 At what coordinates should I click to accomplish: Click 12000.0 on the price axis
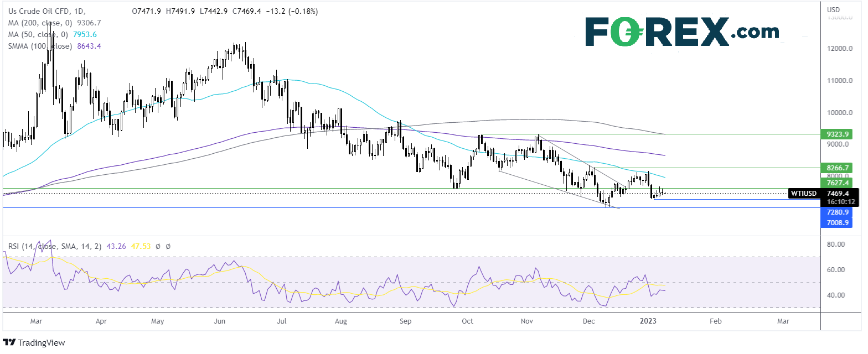click(840, 49)
